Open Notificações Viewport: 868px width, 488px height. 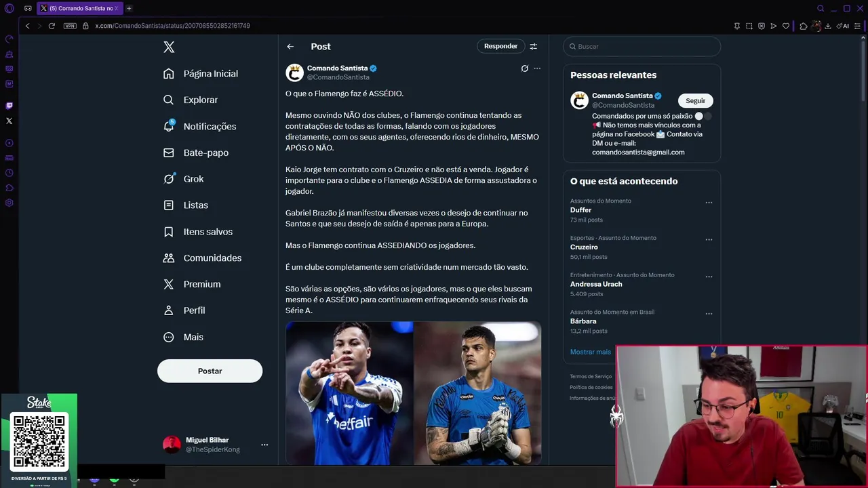(x=199, y=126)
